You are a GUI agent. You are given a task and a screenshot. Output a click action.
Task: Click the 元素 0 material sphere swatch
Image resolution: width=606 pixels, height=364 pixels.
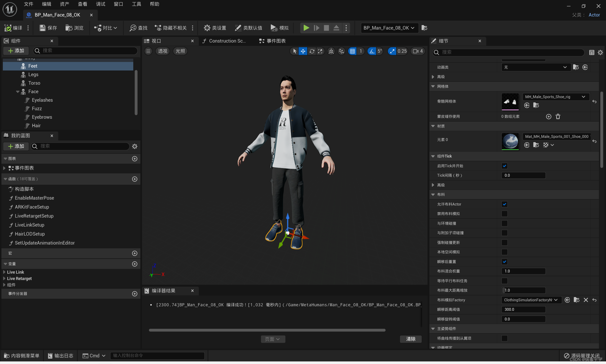[510, 141]
